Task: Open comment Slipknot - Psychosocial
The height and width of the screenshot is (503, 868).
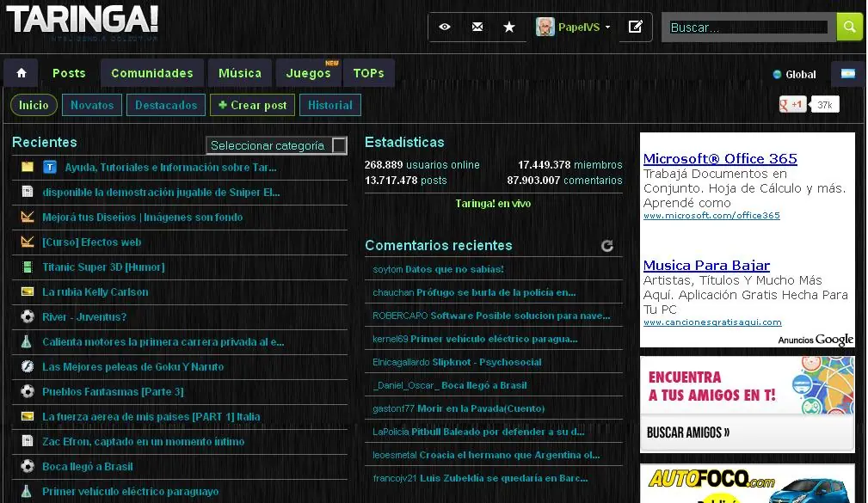Action: [x=487, y=362]
